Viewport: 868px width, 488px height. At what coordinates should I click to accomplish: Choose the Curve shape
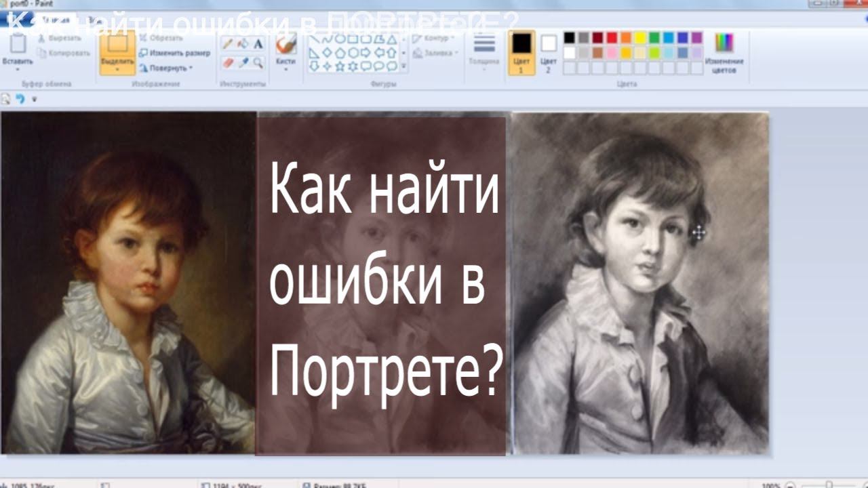(327, 39)
